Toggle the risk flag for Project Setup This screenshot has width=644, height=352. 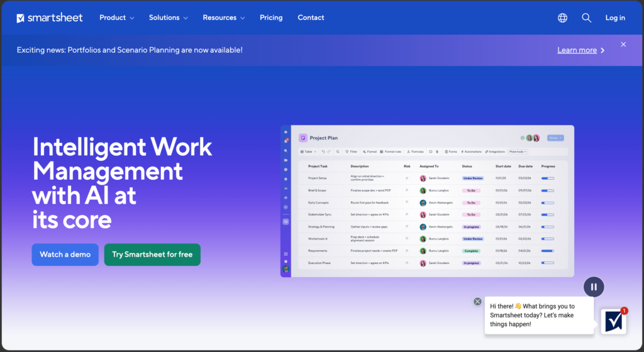click(407, 179)
